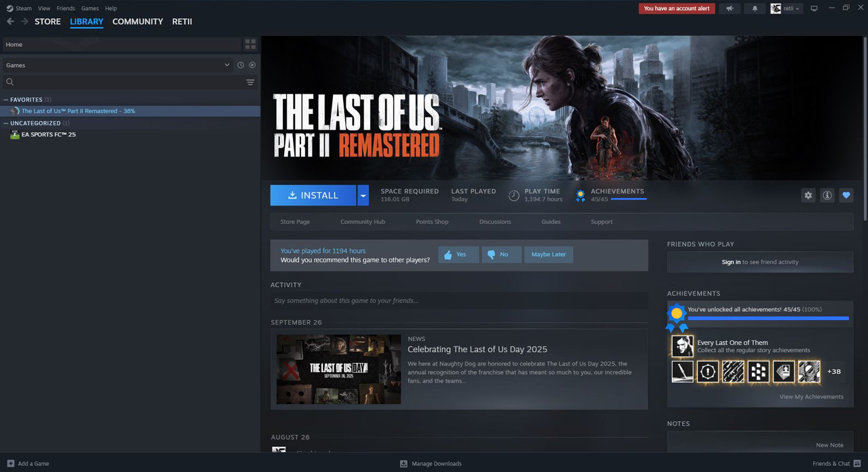The height and width of the screenshot is (472, 868).
Task: Toggle ready-to-play filter icon
Action: tap(252, 65)
